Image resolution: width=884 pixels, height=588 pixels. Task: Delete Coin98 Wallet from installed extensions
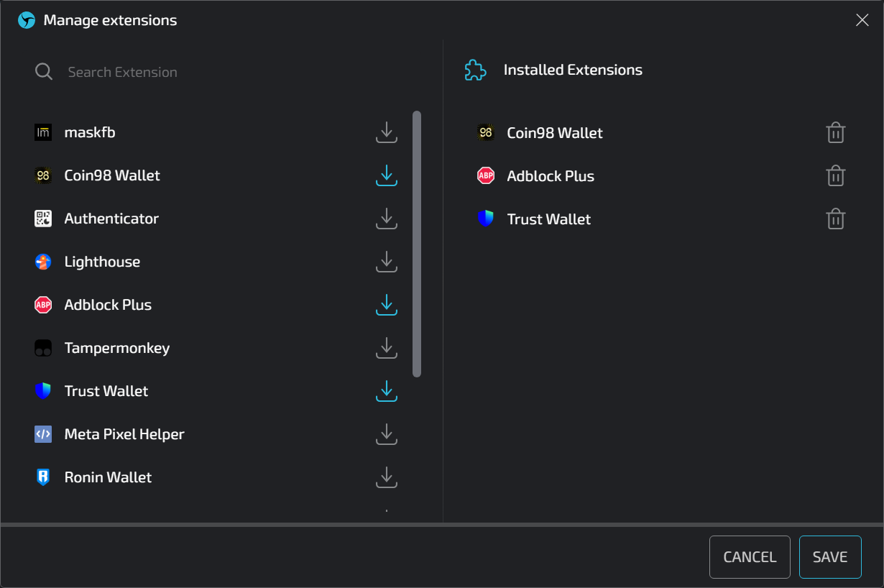[x=835, y=133]
